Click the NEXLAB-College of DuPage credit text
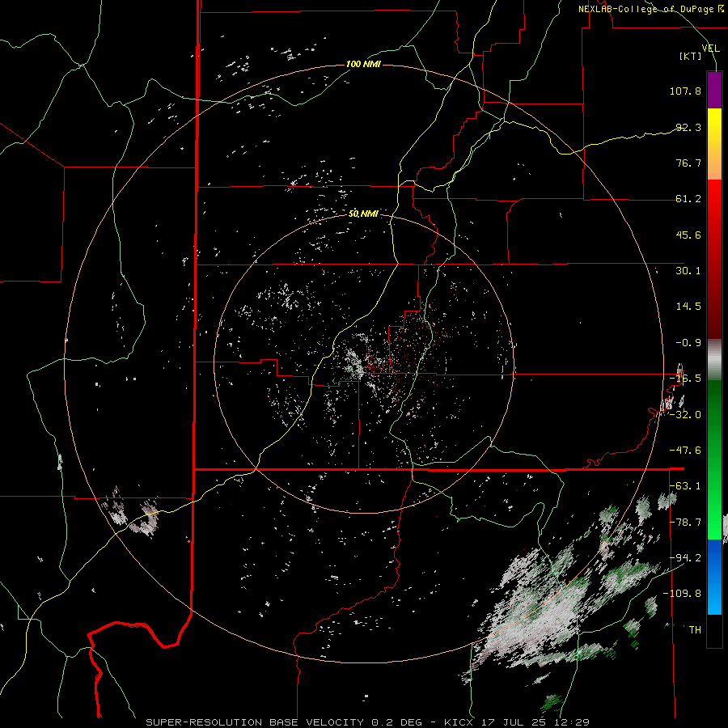This screenshot has height=728, width=728. [x=650, y=9]
